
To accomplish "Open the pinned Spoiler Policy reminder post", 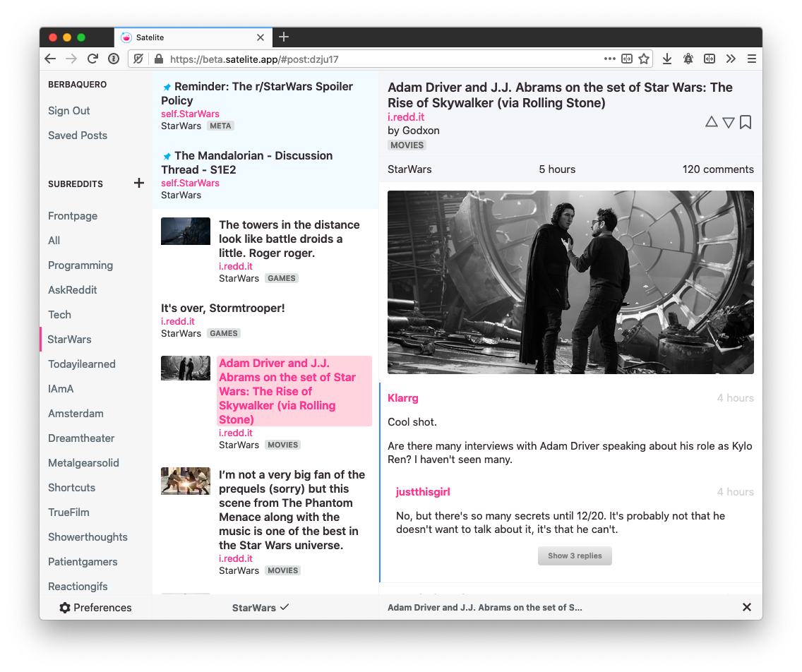I will [x=257, y=94].
